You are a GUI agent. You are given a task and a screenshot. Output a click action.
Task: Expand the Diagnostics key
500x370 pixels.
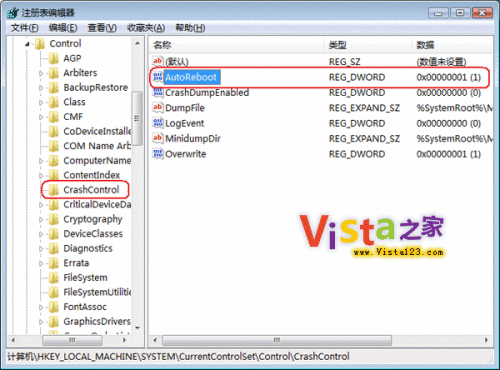tap(41, 249)
